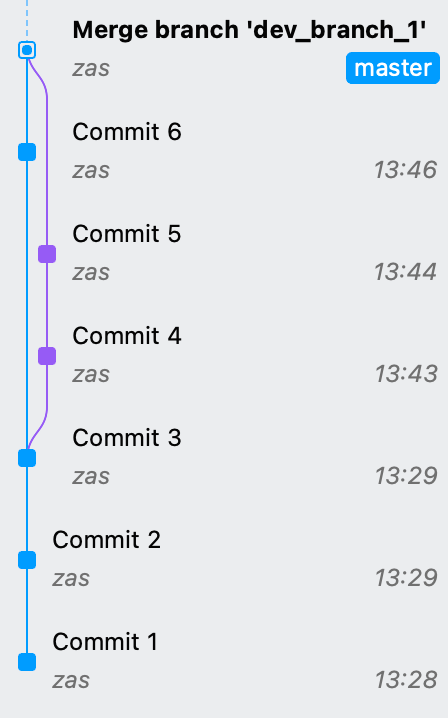Select the Commit 2 entry
Viewport: 448px width, 718px height.
(x=224, y=560)
